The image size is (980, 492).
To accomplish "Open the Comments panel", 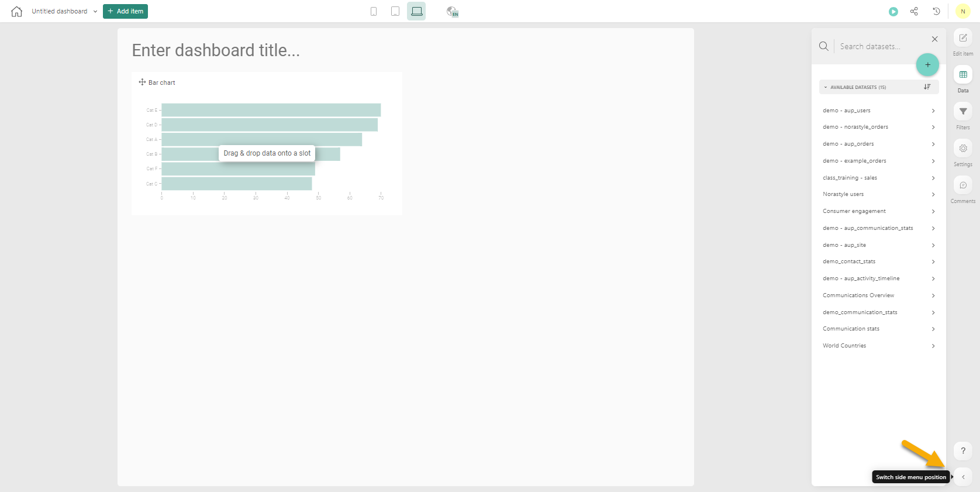I will [x=962, y=185].
